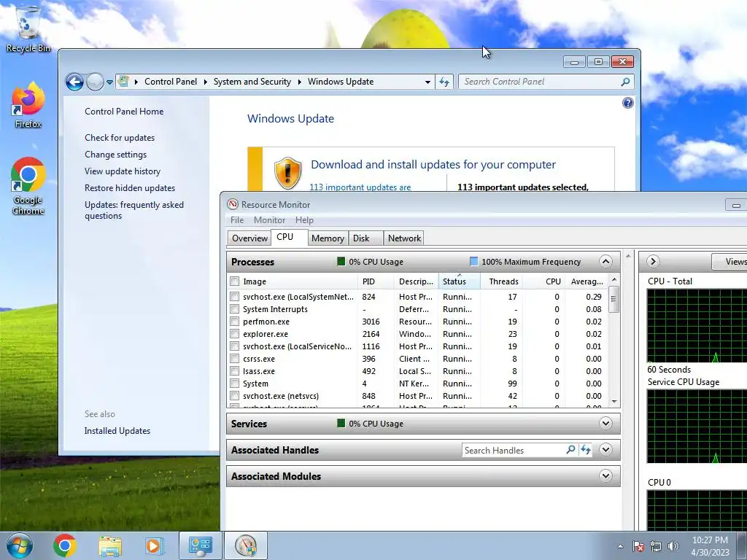Show hidden tray icons arrow

pyautogui.click(x=620, y=546)
